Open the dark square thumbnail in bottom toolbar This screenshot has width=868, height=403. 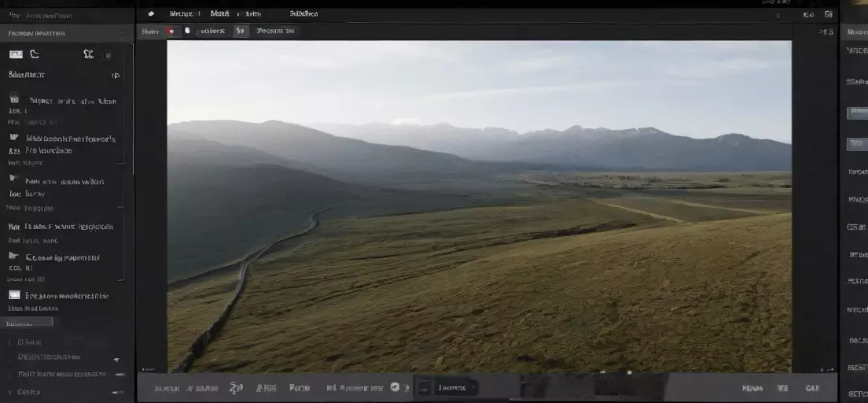(x=423, y=387)
